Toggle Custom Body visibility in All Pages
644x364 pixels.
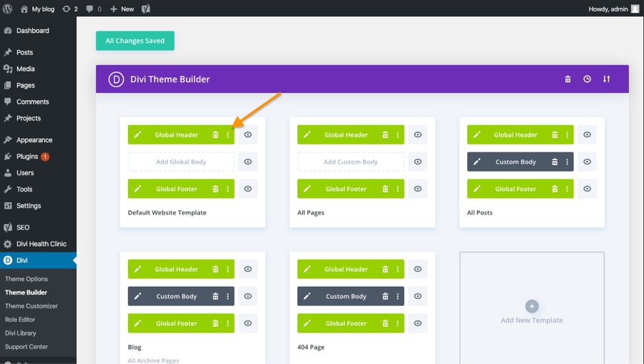point(418,162)
